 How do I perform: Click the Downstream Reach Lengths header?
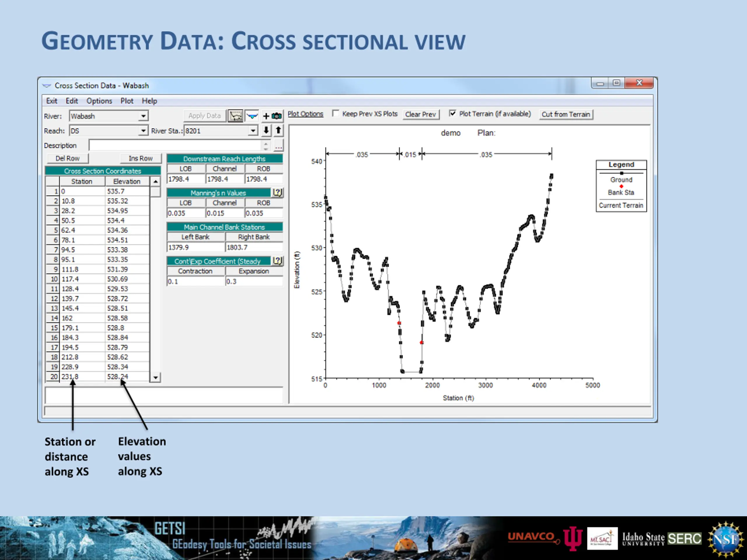coord(225,159)
